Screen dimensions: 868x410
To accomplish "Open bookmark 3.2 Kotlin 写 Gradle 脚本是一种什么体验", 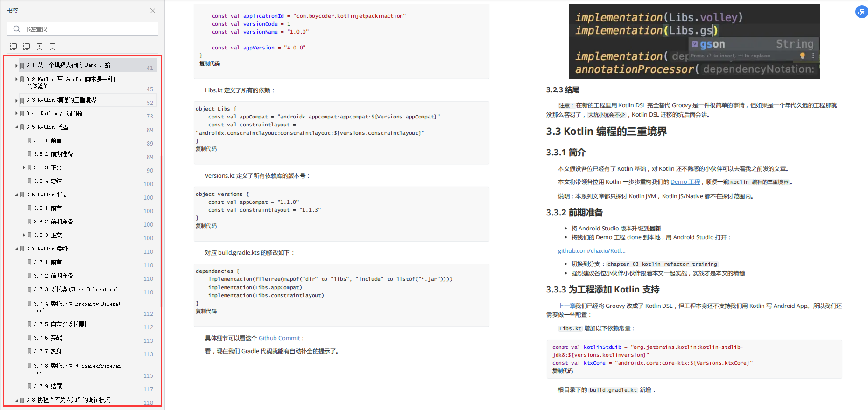I will click(72, 83).
